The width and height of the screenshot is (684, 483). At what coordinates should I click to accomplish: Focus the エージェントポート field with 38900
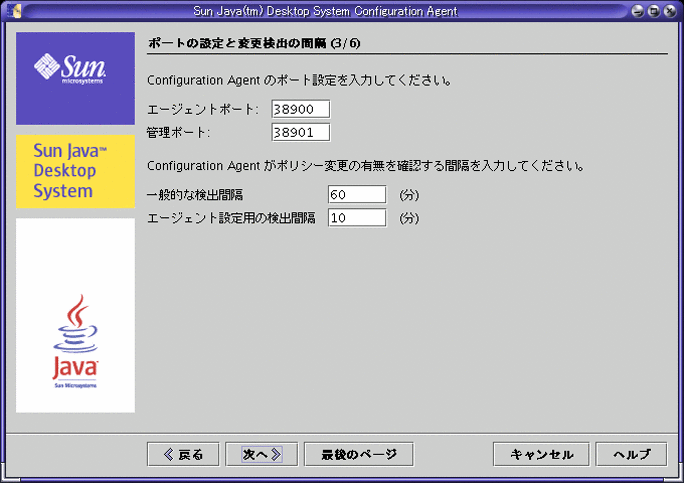click(x=301, y=109)
